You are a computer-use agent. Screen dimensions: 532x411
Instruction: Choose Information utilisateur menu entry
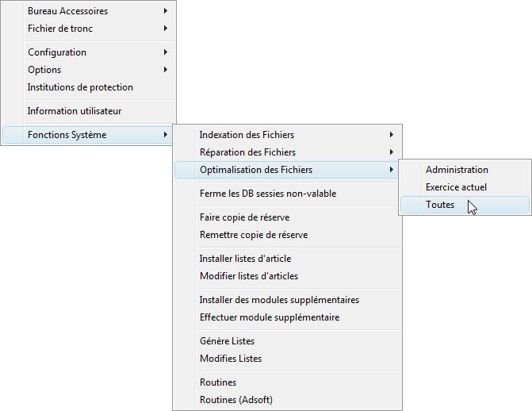pos(88,111)
